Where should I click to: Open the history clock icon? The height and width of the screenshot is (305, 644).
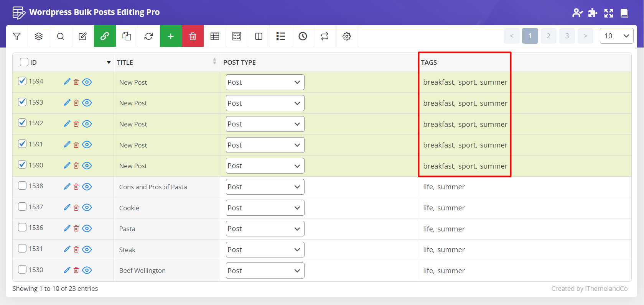303,36
